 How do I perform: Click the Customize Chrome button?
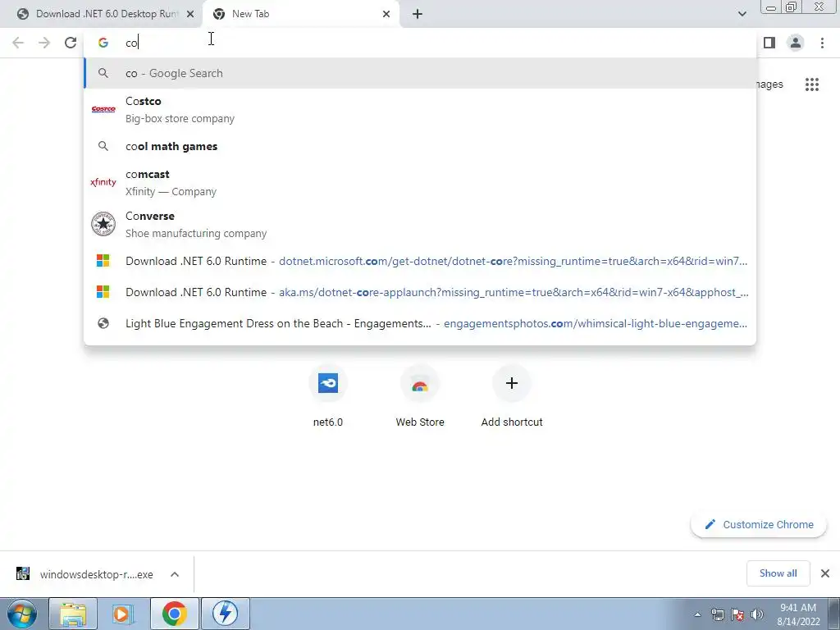(x=759, y=524)
